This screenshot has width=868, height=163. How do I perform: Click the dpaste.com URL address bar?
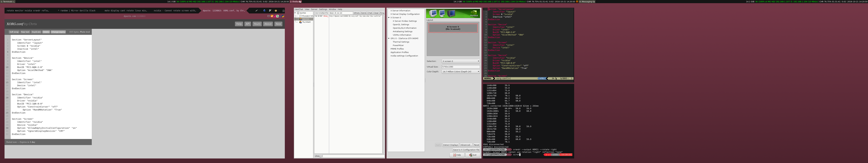pos(135,16)
